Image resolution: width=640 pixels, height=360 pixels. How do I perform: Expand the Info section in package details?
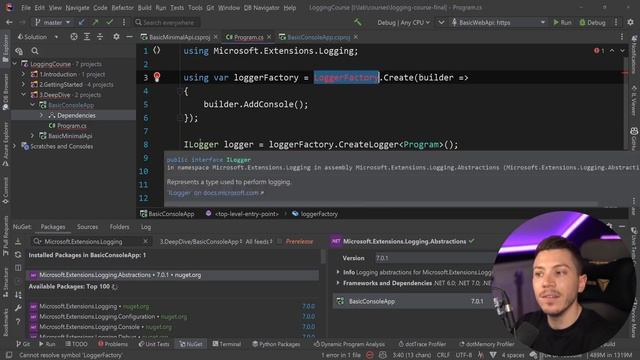[338, 272]
